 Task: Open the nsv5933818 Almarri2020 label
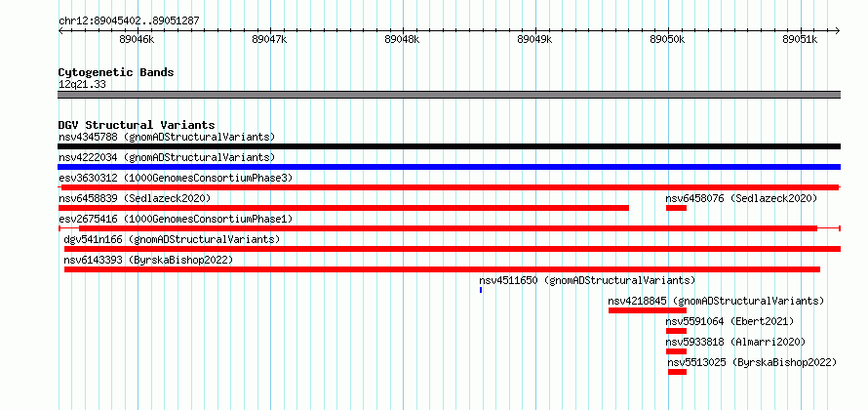point(735,342)
